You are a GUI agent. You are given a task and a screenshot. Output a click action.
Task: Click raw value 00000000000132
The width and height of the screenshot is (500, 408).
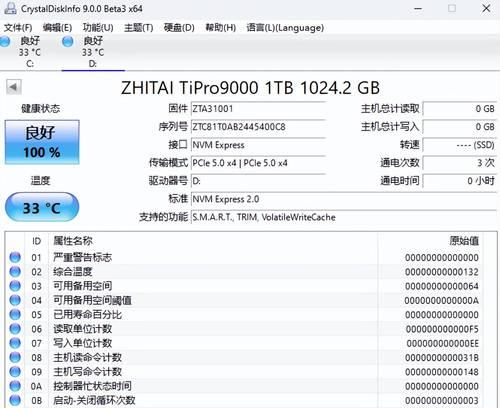(442, 272)
